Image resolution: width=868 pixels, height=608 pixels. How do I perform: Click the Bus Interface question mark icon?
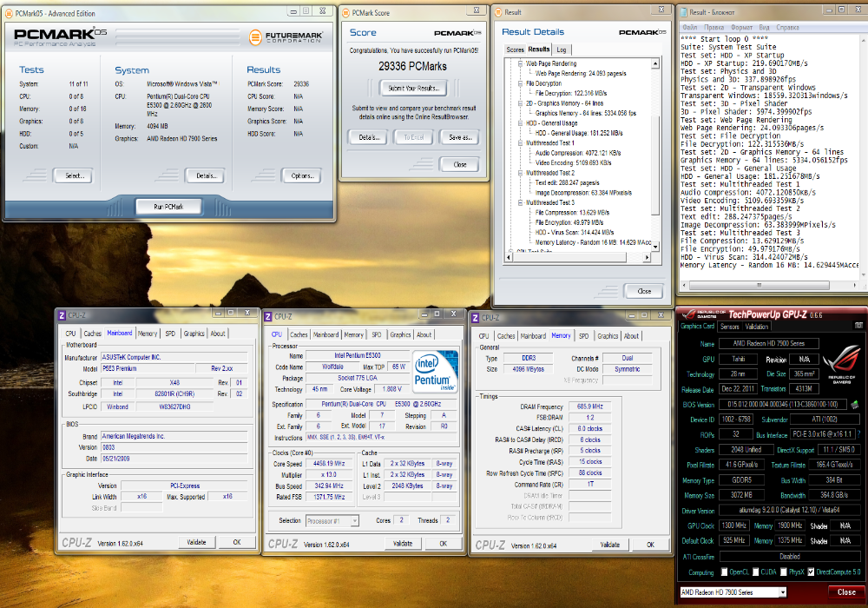pos(858,434)
